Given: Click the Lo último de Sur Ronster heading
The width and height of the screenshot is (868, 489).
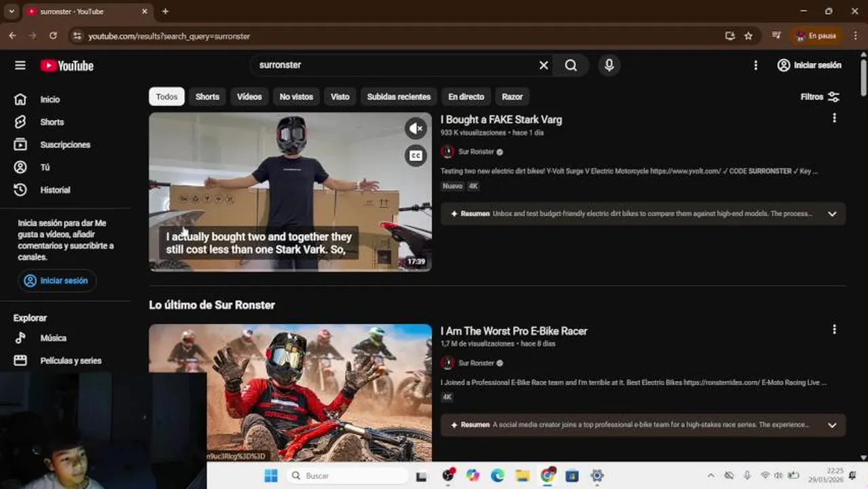Looking at the screenshot, I should coord(212,305).
